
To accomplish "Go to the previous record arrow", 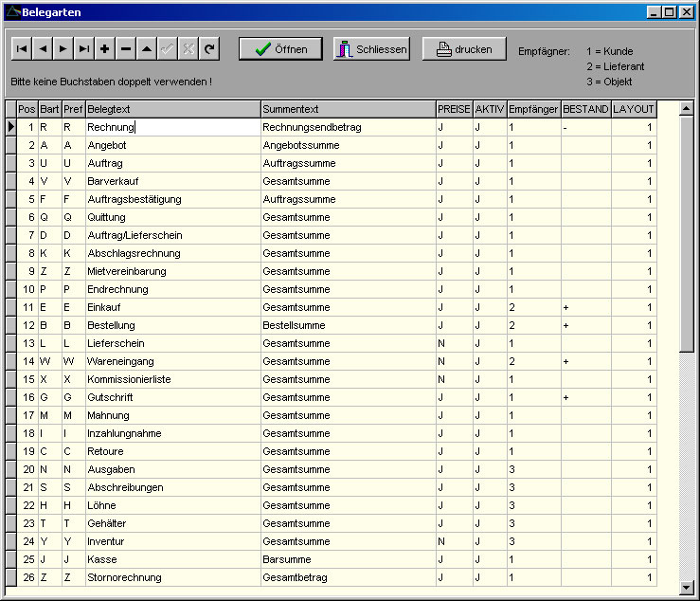I will pyautogui.click(x=43, y=48).
